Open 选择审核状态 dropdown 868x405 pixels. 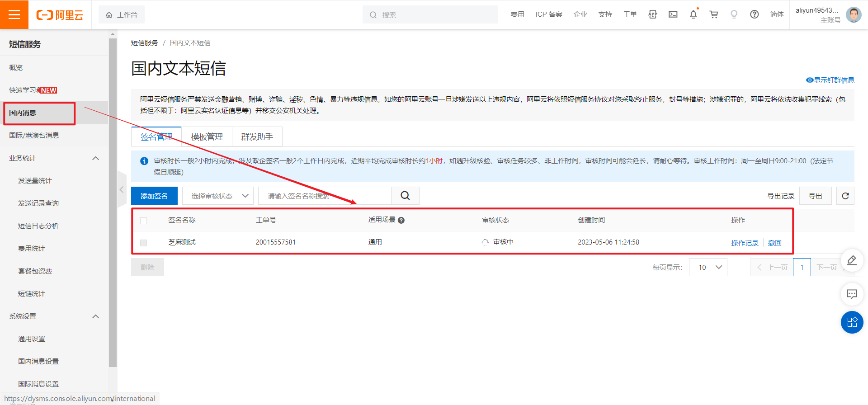[x=218, y=196]
